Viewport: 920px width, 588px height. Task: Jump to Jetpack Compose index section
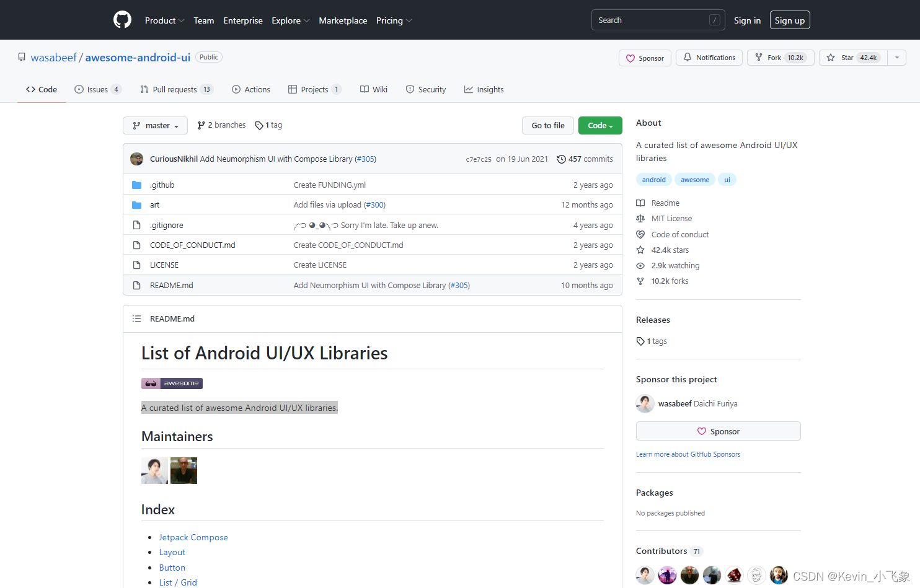point(193,537)
